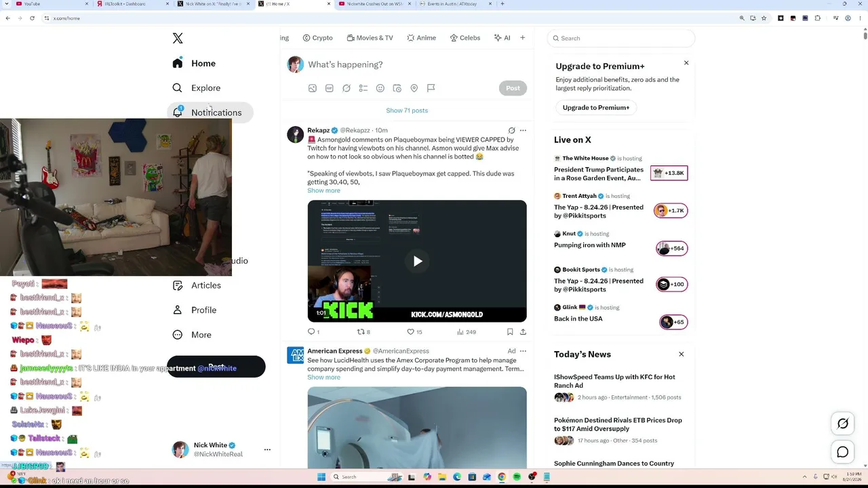The width and height of the screenshot is (868, 488).
Task: Load new posts with Show 71 posts
Action: [x=407, y=110]
